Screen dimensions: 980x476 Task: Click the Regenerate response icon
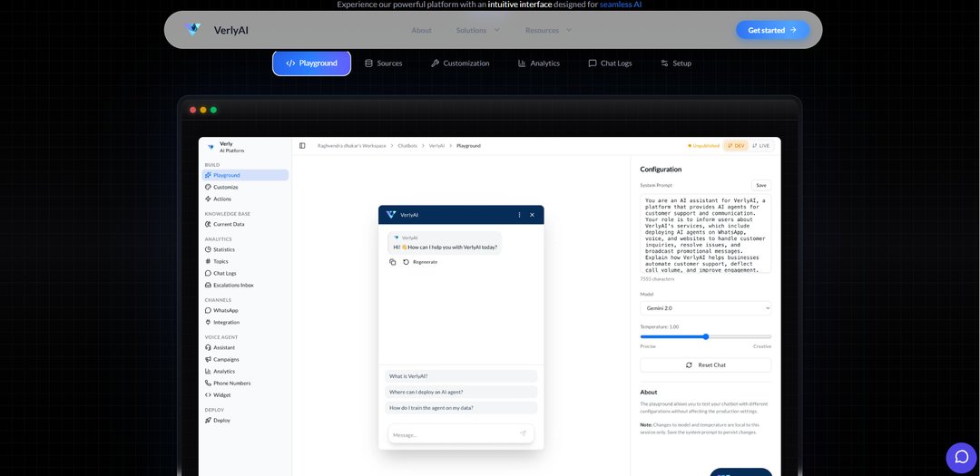(407, 262)
